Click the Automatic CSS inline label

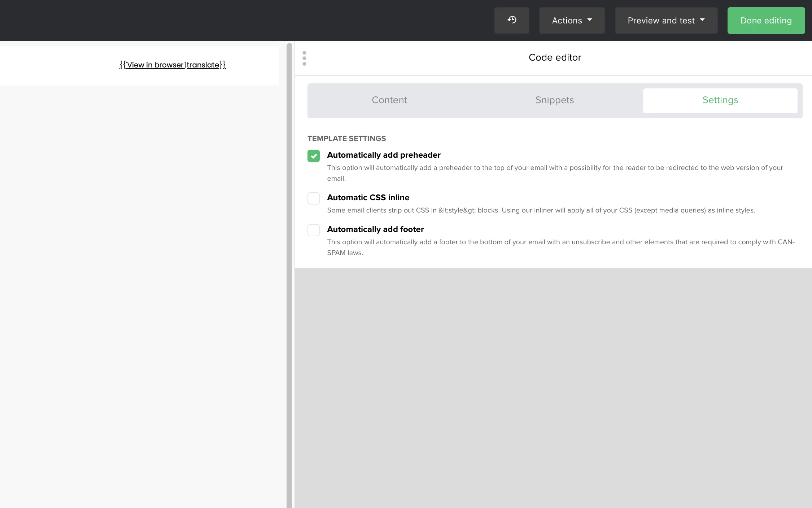[x=368, y=198]
